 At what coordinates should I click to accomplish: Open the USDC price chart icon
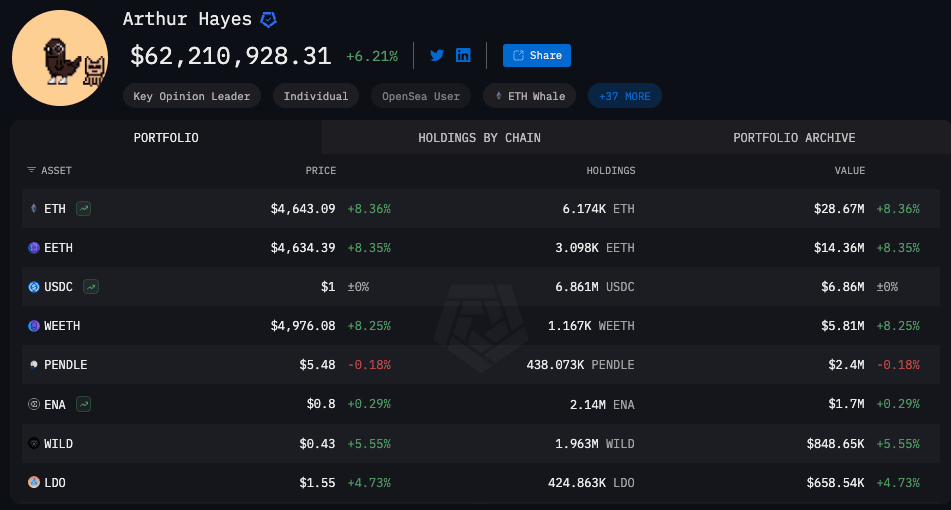(x=91, y=287)
